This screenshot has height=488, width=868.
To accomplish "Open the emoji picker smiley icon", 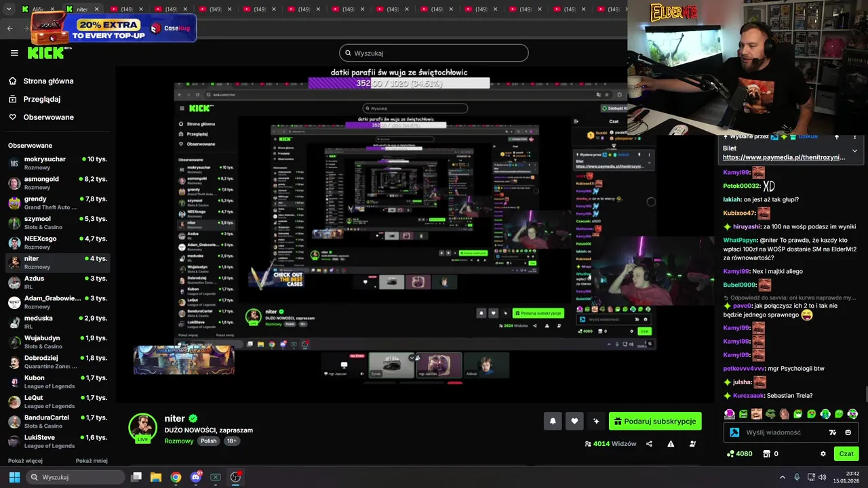I will click(x=848, y=432).
